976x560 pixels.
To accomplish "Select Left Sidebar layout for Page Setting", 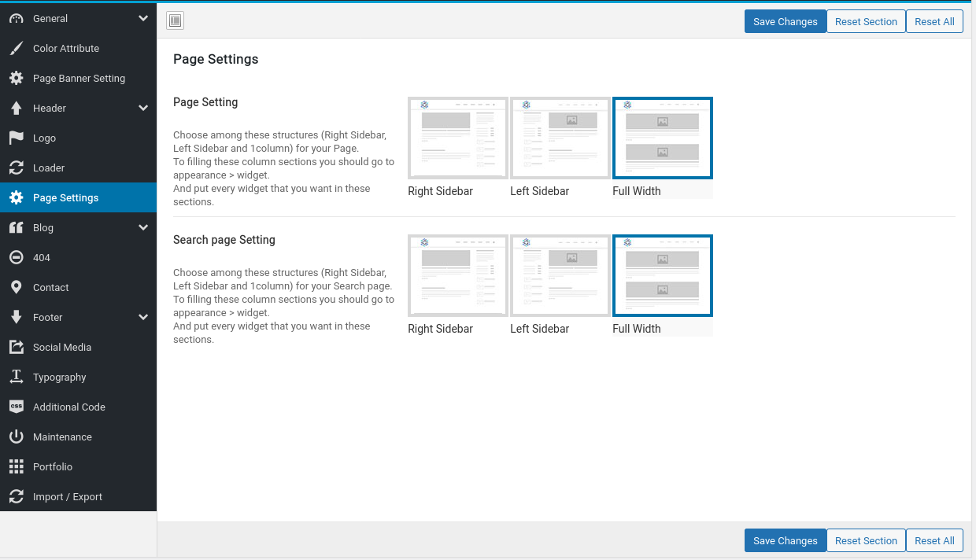I will pyautogui.click(x=560, y=138).
